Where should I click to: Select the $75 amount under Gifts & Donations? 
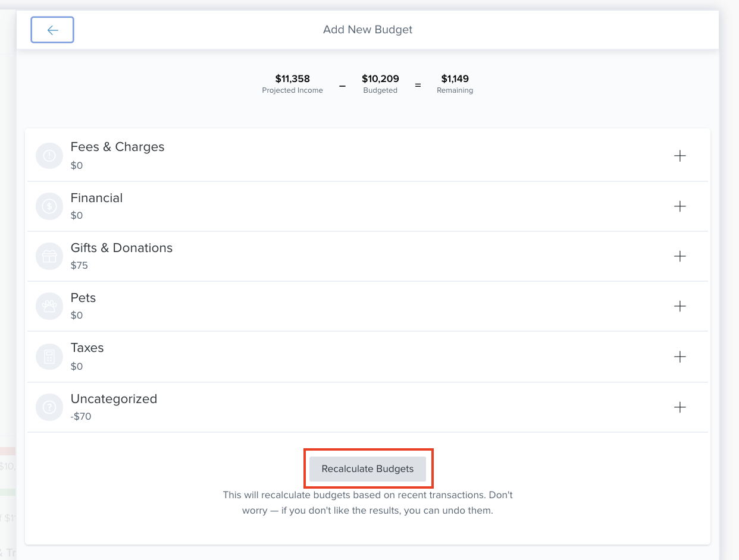pos(79,265)
